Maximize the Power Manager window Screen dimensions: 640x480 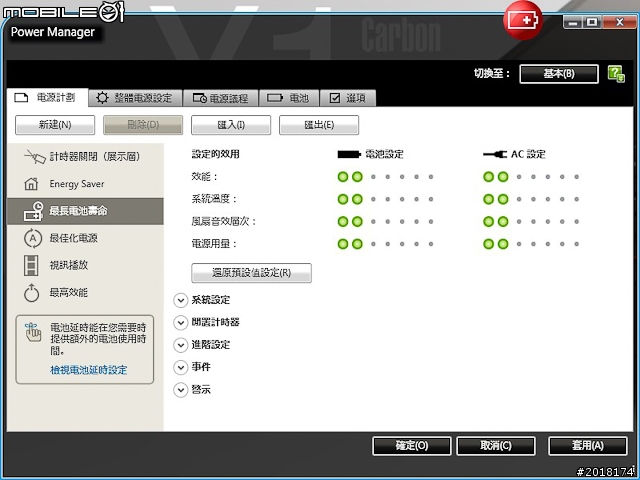(x=592, y=22)
